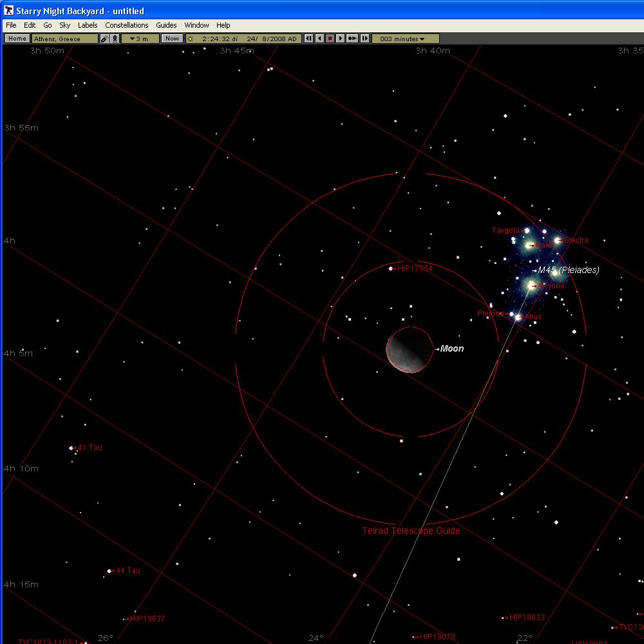Click the Moon in the sky view
The image size is (644, 644).
tap(410, 350)
